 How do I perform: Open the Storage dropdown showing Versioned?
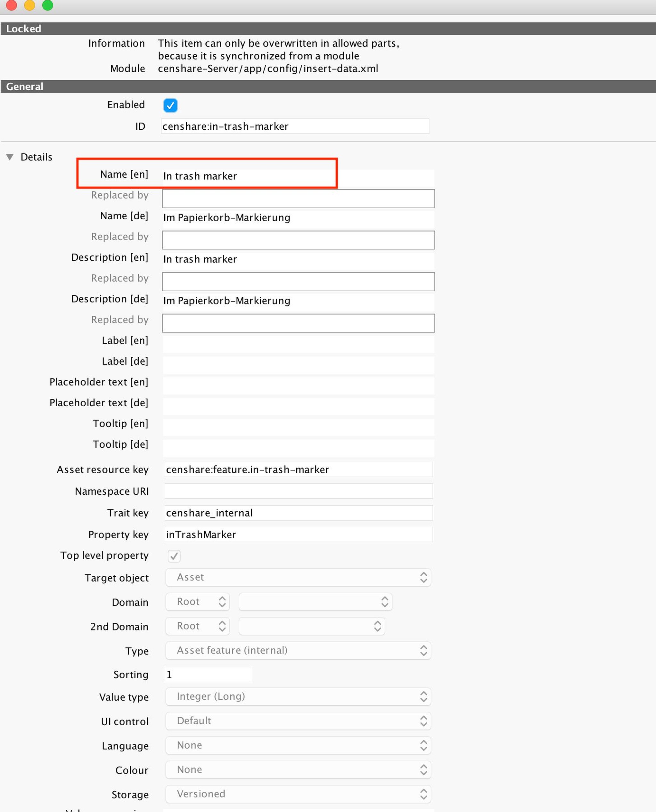click(x=298, y=794)
